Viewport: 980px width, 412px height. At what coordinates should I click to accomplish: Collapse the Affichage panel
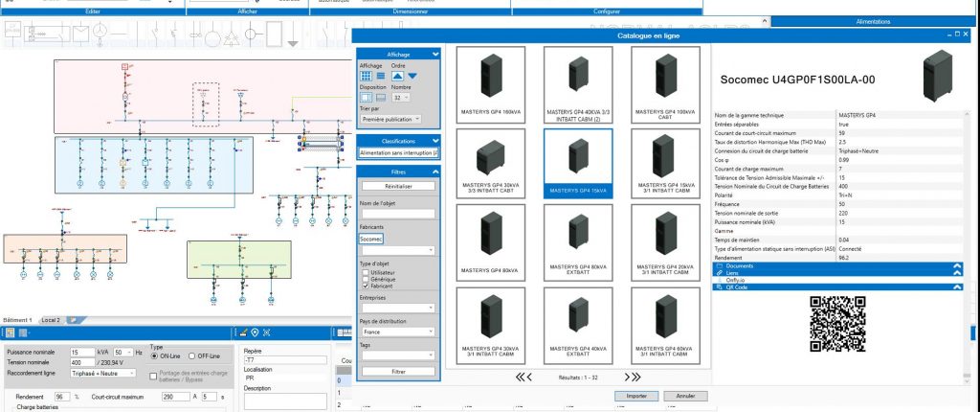click(435, 55)
